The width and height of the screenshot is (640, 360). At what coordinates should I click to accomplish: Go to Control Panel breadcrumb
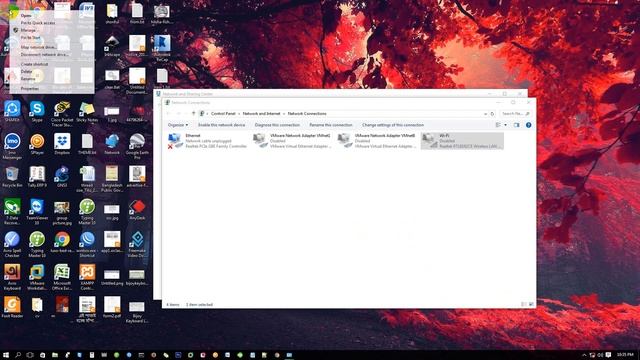click(x=223, y=113)
